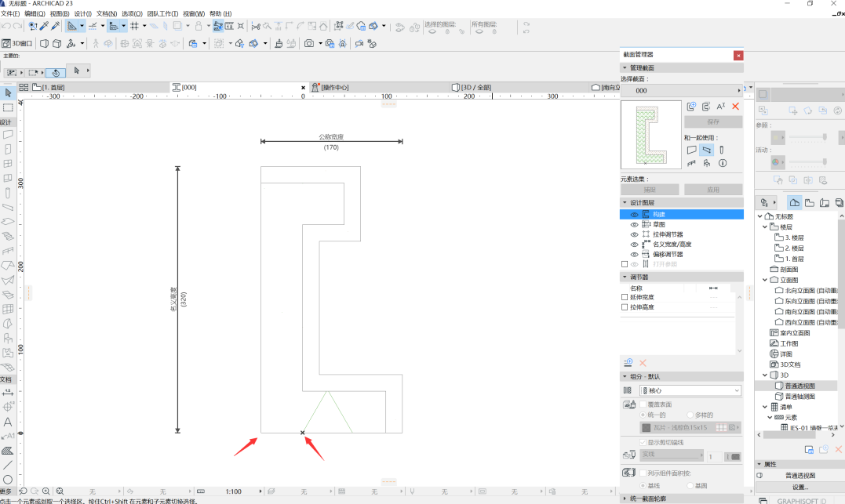Viewport: 845px width, 504px height.
Task: Click the 活动 opacity slider
Action: tap(808, 162)
